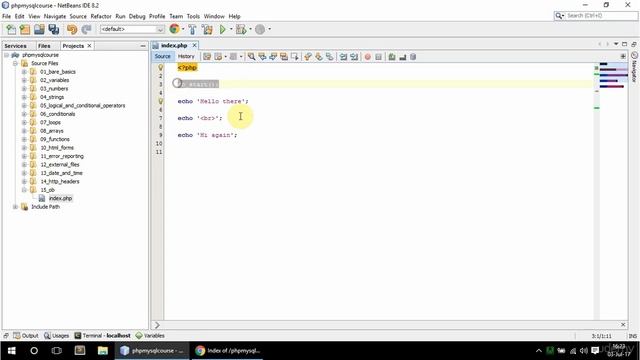640x360 pixels.
Task: Open the Terminal localhost panel button
Action: point(102,336)
